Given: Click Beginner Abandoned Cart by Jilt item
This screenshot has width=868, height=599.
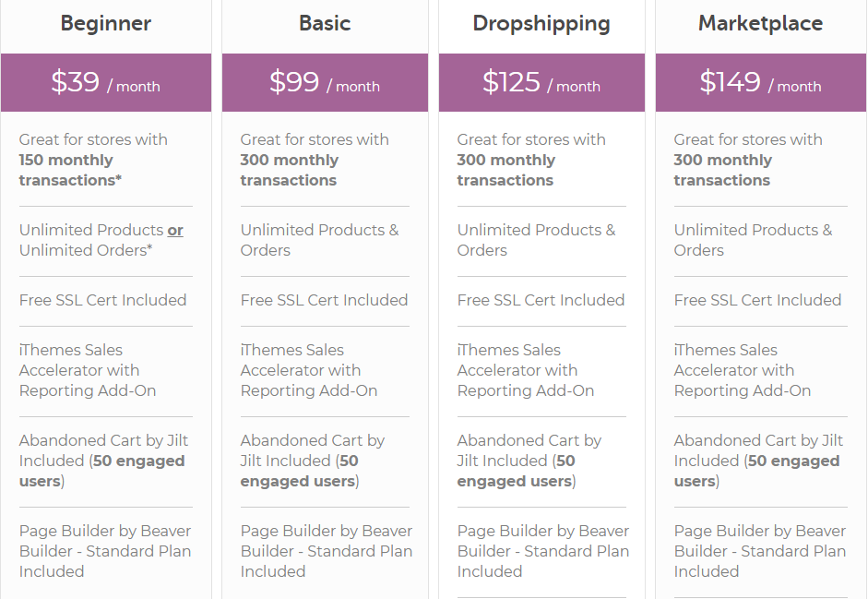Looking at the screenshot, I should (x=103, y=461).
